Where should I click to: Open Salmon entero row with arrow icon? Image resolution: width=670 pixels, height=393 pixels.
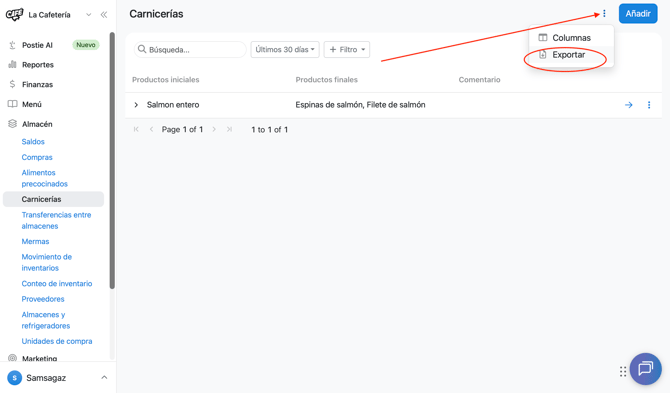click(629, 105)
